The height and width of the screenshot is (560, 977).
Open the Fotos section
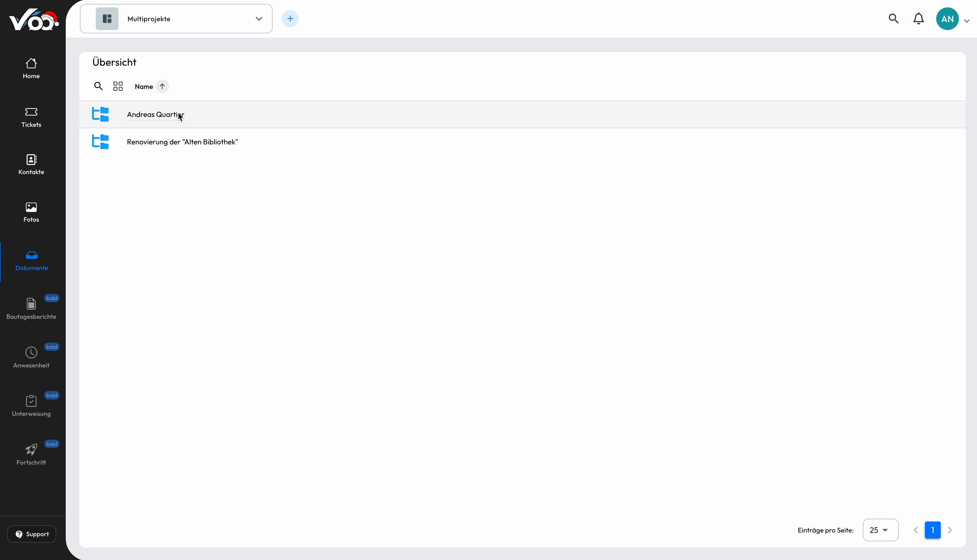pyautogui.click(x=31, y=211)
